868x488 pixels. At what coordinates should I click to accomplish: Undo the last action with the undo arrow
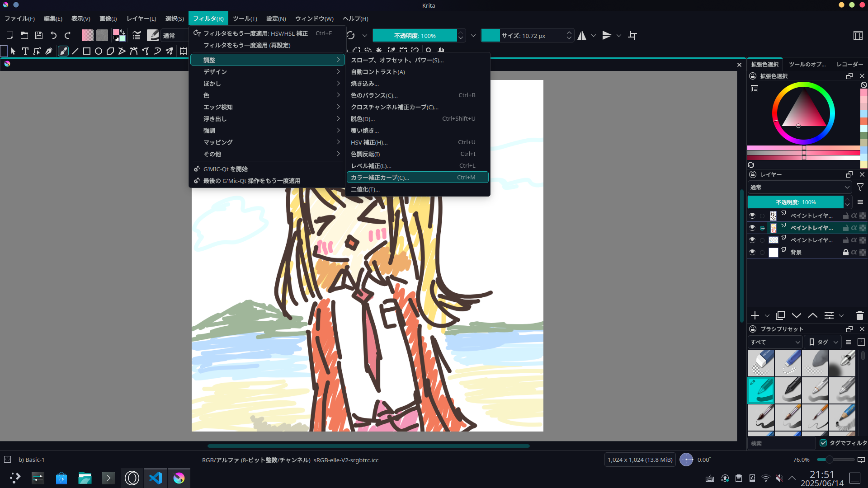[x=53, y=35]
